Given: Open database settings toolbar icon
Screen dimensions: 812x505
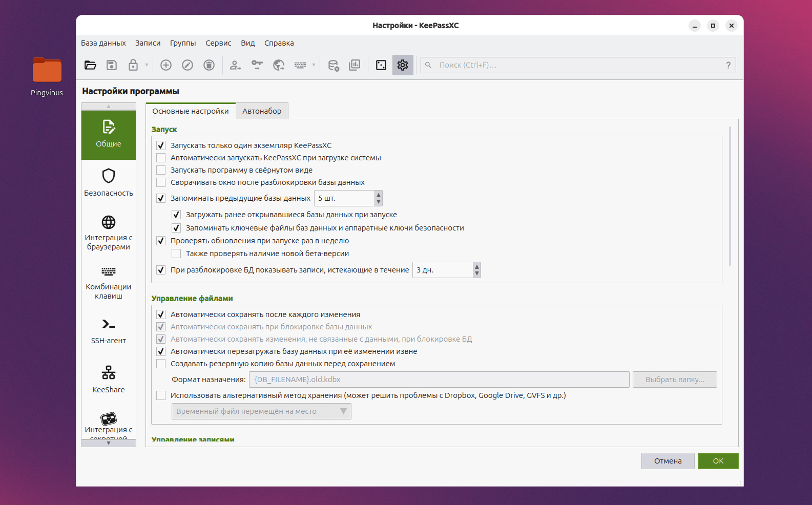Looking at the screenshot, I should click(x=334, y=65).
